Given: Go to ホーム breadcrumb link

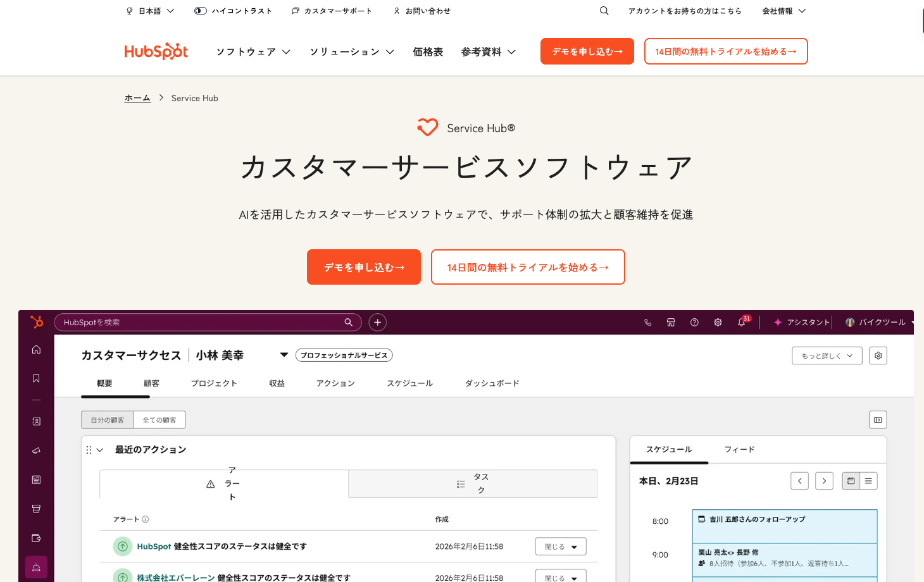Looking at the screenshot, I should pos(137,98).
